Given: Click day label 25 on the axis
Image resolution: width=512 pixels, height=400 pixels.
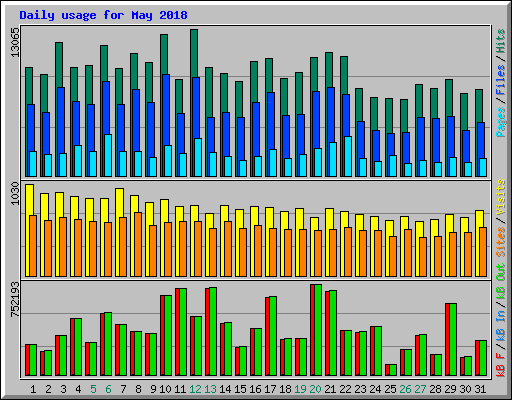Looking at the screenshot, I should click(390, 389).
